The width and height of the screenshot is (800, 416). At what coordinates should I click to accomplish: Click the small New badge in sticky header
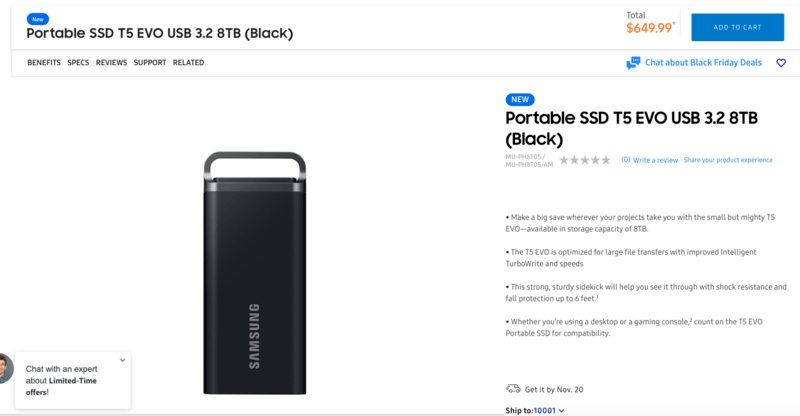pyautogui.click(x=38, y=19)
